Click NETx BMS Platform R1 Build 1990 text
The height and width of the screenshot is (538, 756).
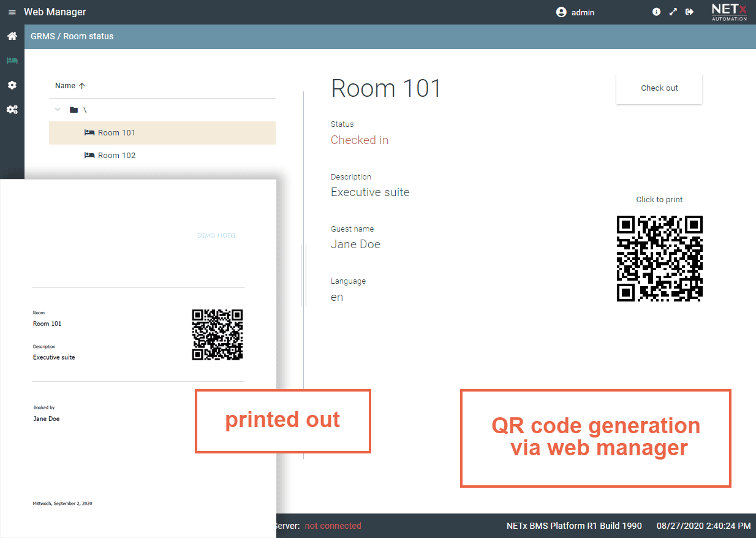pos(574,526)
